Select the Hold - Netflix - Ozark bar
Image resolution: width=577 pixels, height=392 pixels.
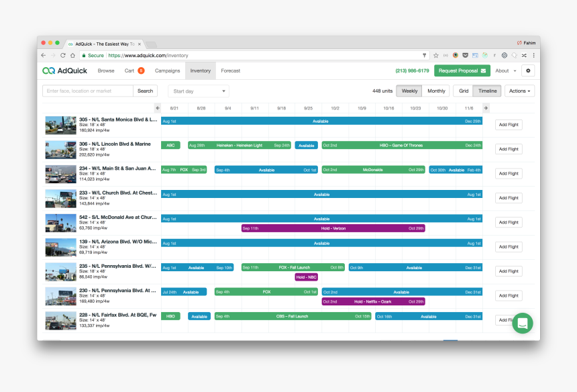click(x=373, y=301)
